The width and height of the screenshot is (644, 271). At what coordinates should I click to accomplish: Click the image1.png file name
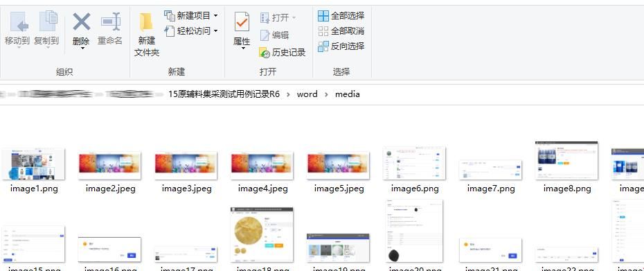point(33,189)
